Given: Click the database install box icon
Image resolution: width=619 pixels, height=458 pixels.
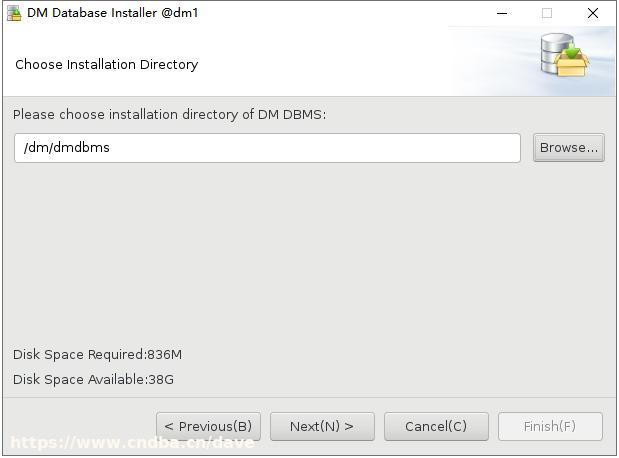Looking at the screenshot, I should click(x=565, y=55).
